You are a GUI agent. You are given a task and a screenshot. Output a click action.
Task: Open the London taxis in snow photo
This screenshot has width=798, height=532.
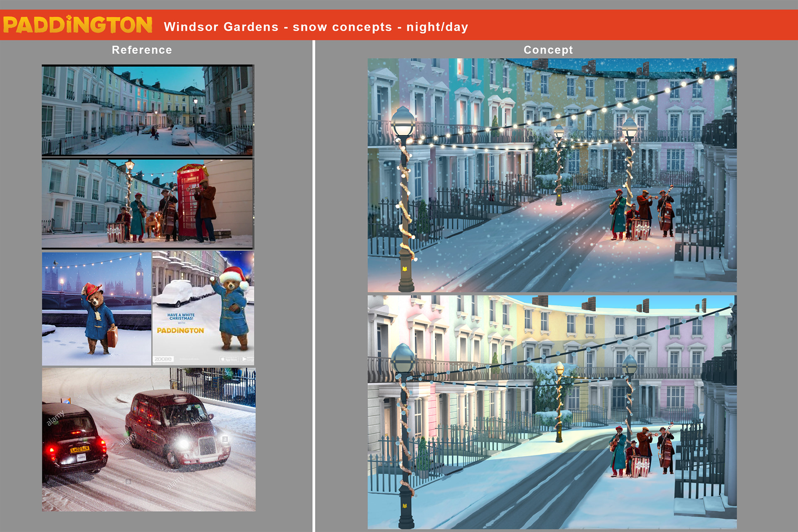click(x=149, y=439)
